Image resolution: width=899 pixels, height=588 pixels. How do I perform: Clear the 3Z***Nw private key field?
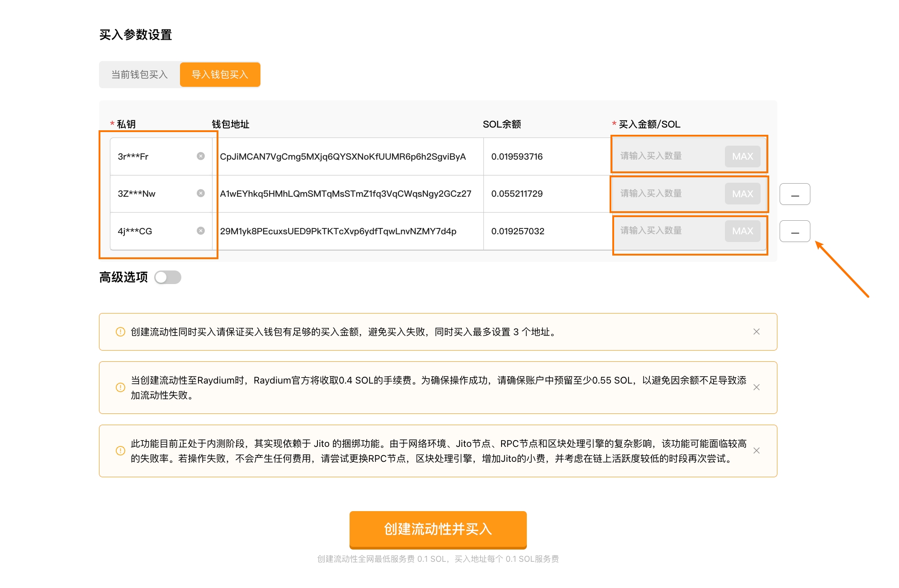tap(201, 193)
